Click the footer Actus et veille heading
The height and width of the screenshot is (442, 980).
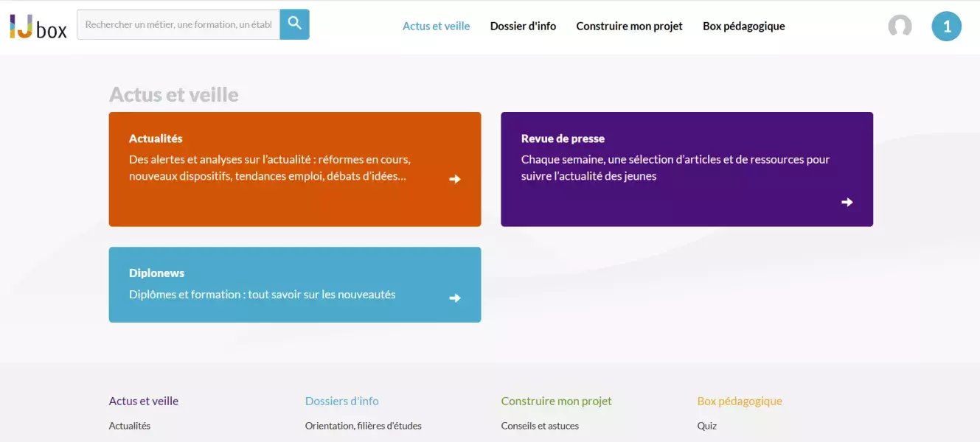coord(144,401)
